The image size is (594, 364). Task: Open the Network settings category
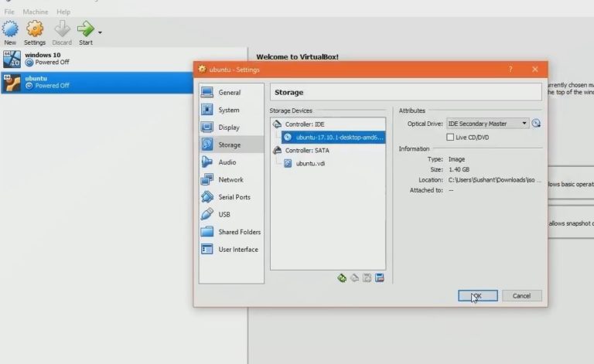[231, 179]
